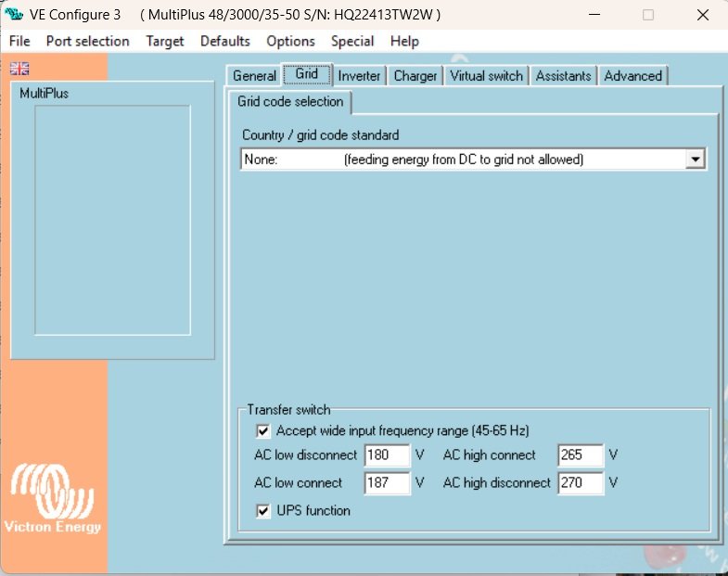Screen dimensions: 728x576
Task: Click the 'MultiPlus' panel label
Action: (45, 94)
